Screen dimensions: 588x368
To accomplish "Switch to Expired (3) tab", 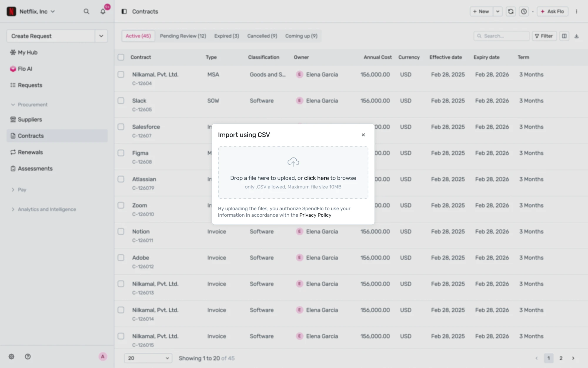I will pyautogui.click(x=227, y=36).
